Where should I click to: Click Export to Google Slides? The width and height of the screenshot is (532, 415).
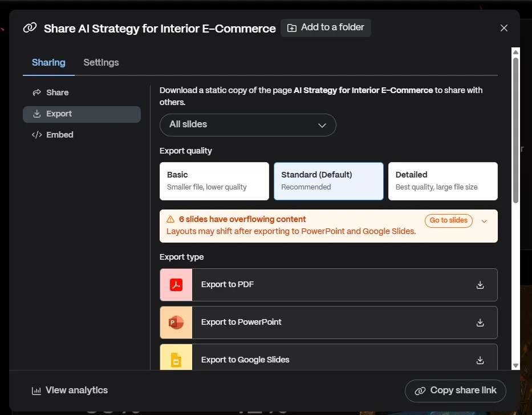coord(328,357)
